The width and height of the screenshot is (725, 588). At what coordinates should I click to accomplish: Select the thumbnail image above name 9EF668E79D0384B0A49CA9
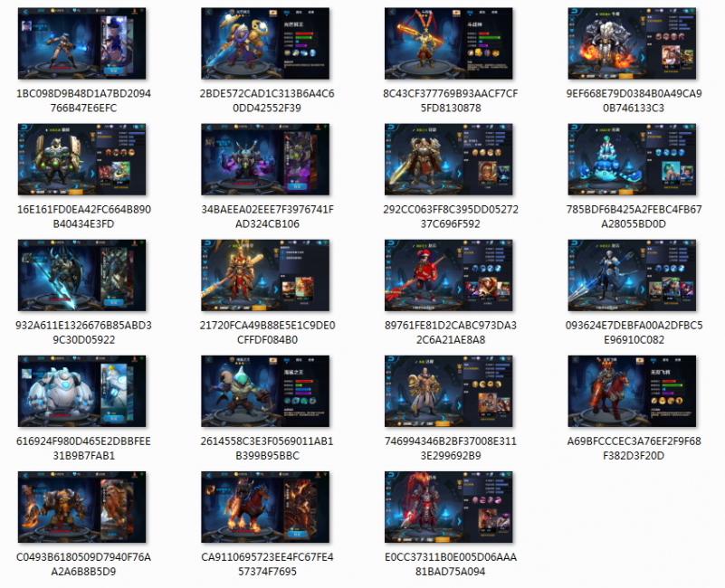[632, 43]
